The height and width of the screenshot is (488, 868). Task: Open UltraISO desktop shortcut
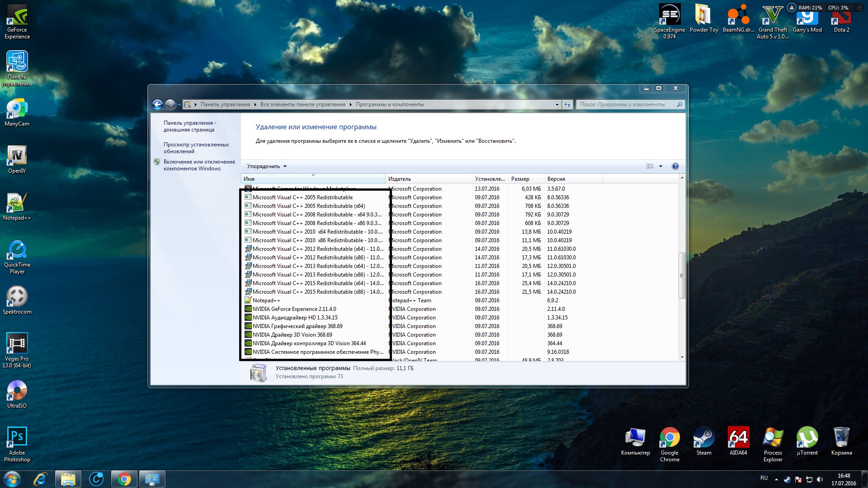tap(17, 395)
